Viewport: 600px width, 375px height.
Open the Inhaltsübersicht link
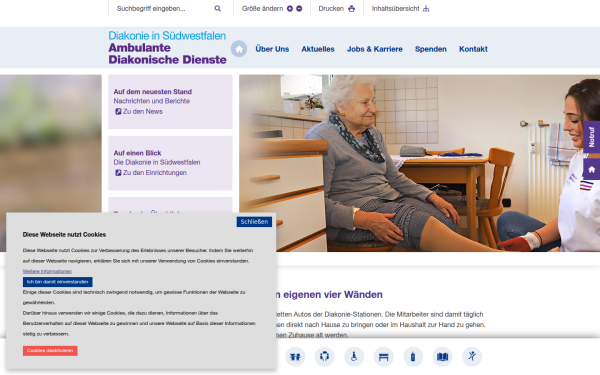[x=396, y=8]
